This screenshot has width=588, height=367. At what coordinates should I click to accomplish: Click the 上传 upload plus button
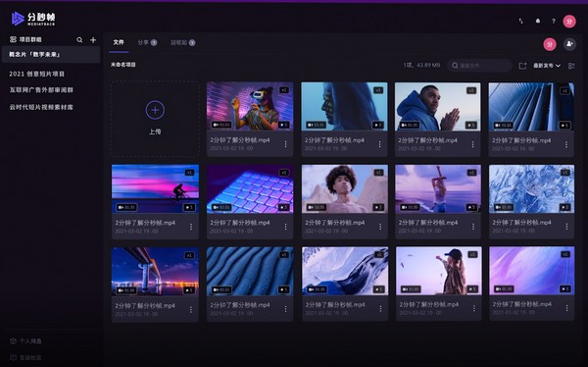coord(155,110)
